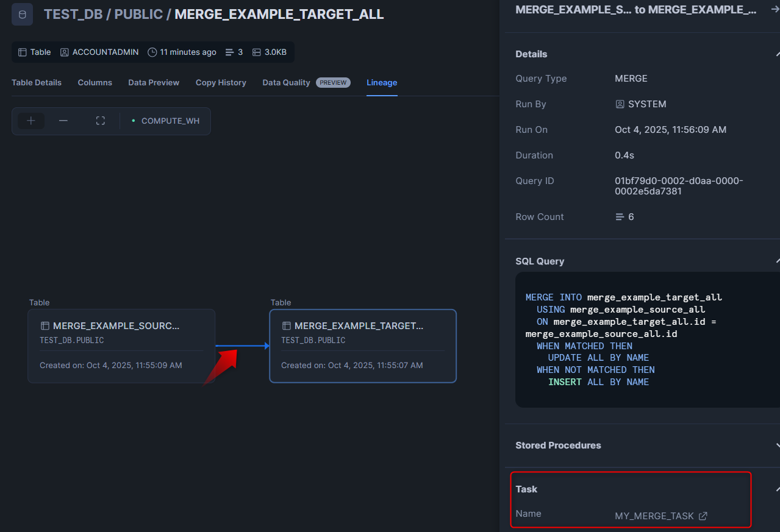This screenshot has width=780, height=532.
Task: Collapse the SQL Query section
Action: [777, 261]
